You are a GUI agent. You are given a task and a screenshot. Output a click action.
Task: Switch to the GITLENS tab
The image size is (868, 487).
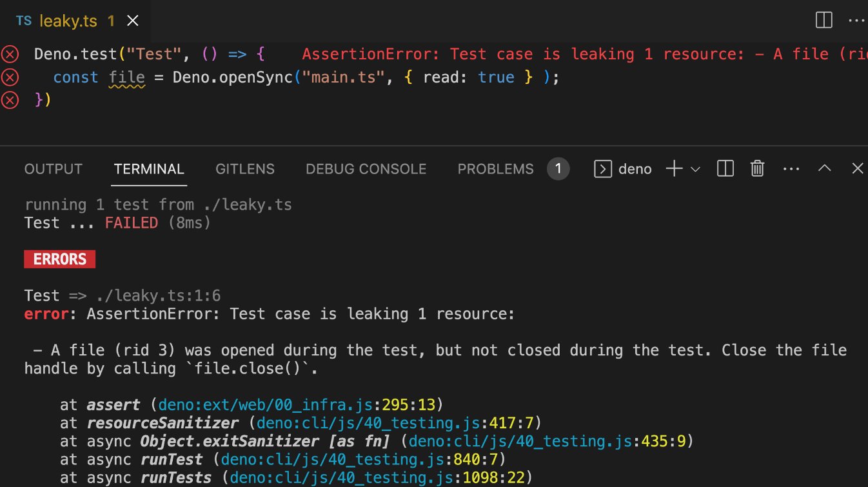point(245,168)
